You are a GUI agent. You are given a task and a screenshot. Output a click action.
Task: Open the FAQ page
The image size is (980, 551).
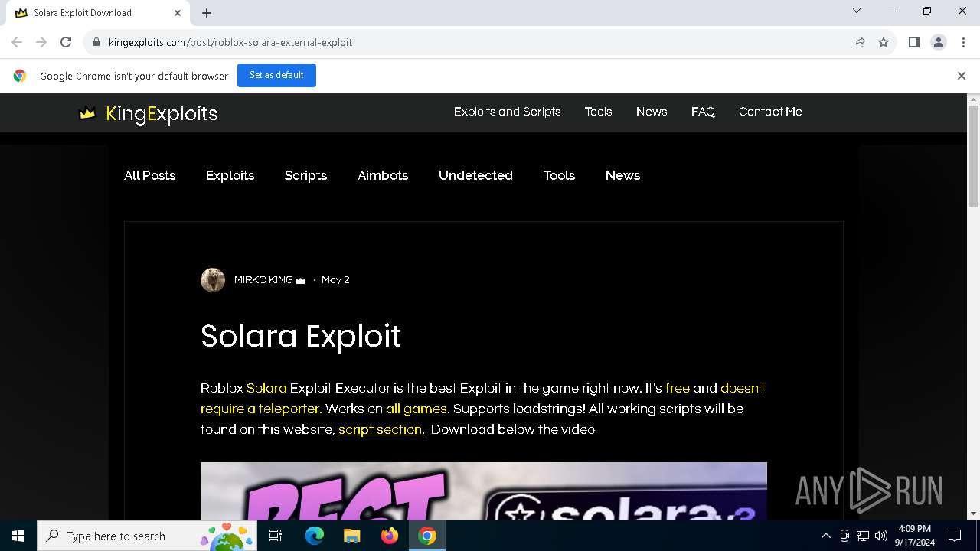[703, 112]
